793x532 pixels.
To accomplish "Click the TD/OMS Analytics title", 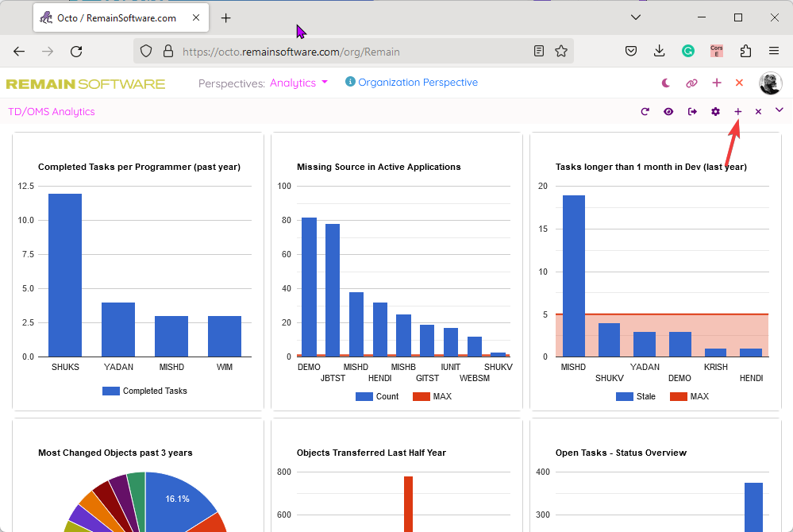I will pyautogui.click(x=52, y=112).
